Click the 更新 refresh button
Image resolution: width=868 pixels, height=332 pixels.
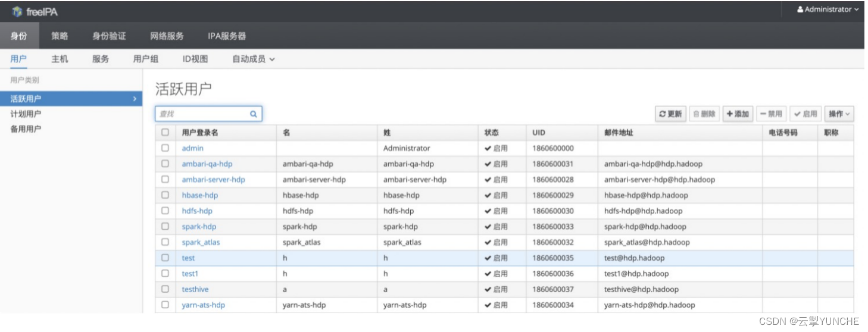(670, 114)
